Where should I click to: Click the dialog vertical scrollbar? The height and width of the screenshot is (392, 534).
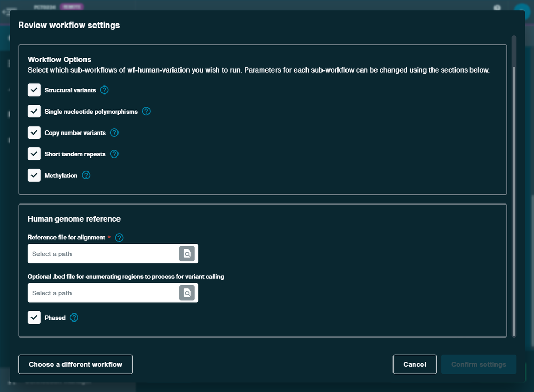click(x=514, y=201)
